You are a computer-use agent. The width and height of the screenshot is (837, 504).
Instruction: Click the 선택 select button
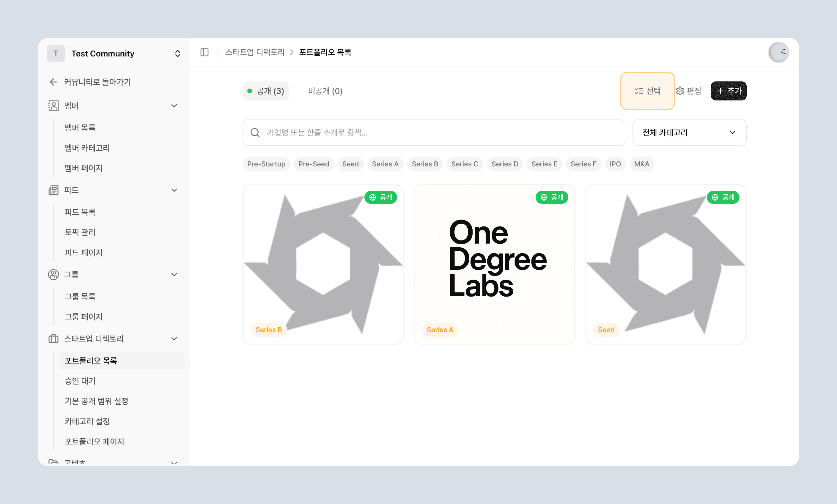pyautogui.click(x=647, y=91)
